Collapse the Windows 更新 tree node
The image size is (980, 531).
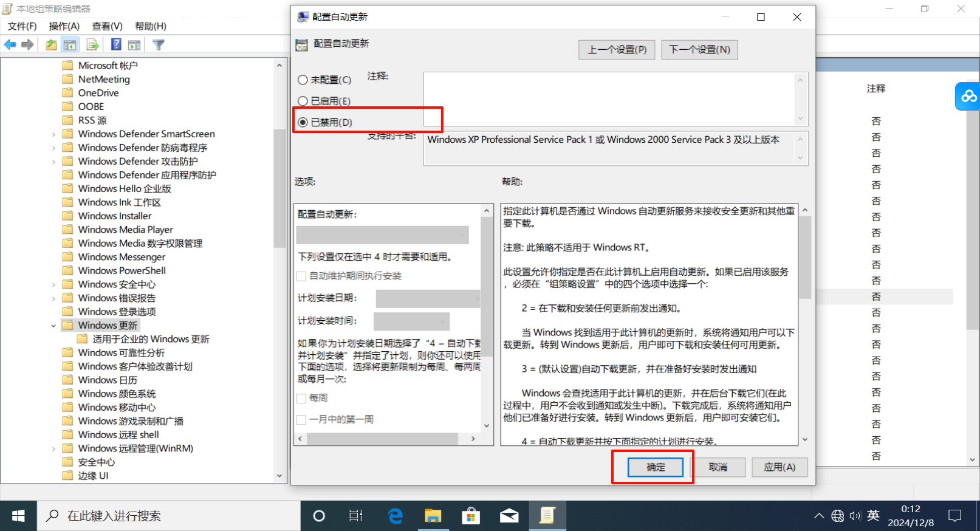[x=53, y=326]
